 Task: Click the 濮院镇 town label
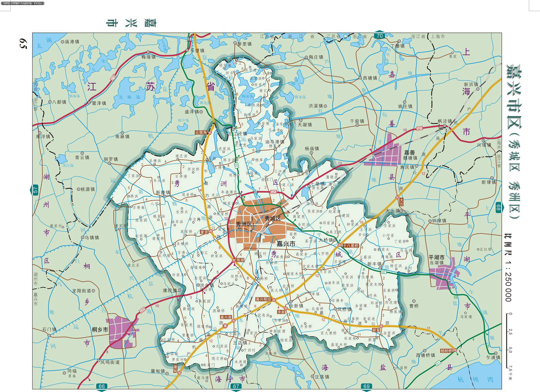point(170,290)
